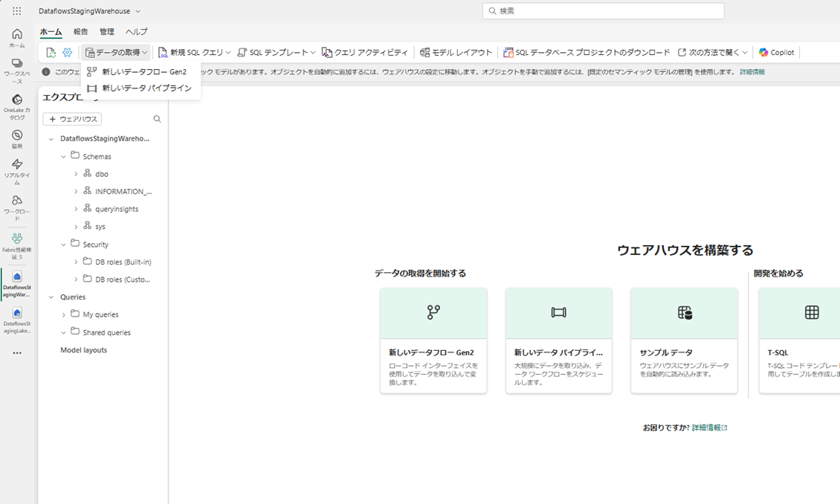Open Workspaces in left sidebar
Screen dimensions: 840x504
click(x=17, y=71)
